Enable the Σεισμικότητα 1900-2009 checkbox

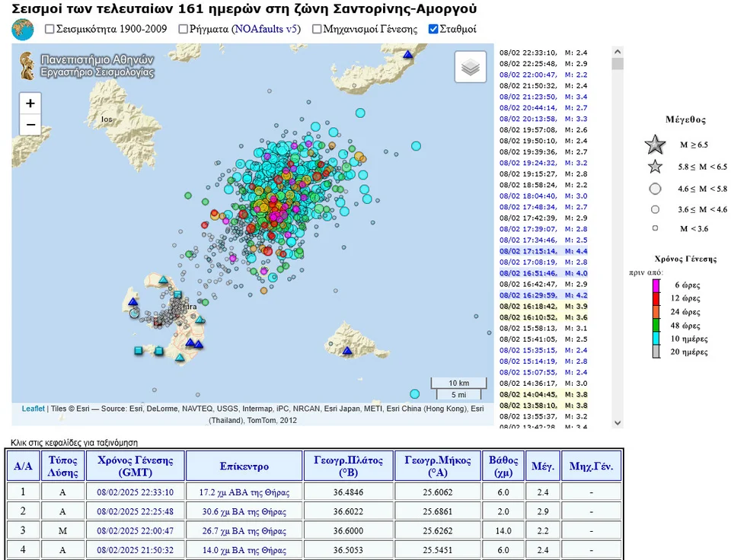point(50,30)
